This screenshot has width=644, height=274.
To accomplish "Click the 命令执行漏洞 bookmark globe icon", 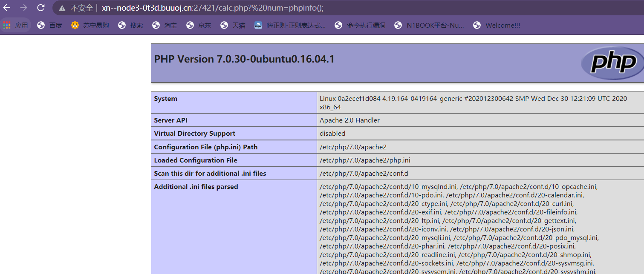I will [x=338, y=26].
